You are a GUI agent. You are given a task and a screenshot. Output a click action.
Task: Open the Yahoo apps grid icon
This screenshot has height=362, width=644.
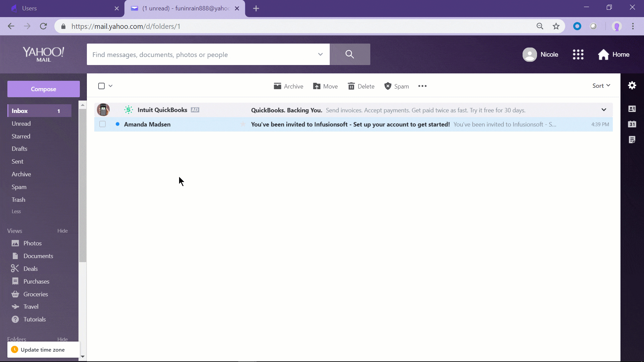[578, 54]
